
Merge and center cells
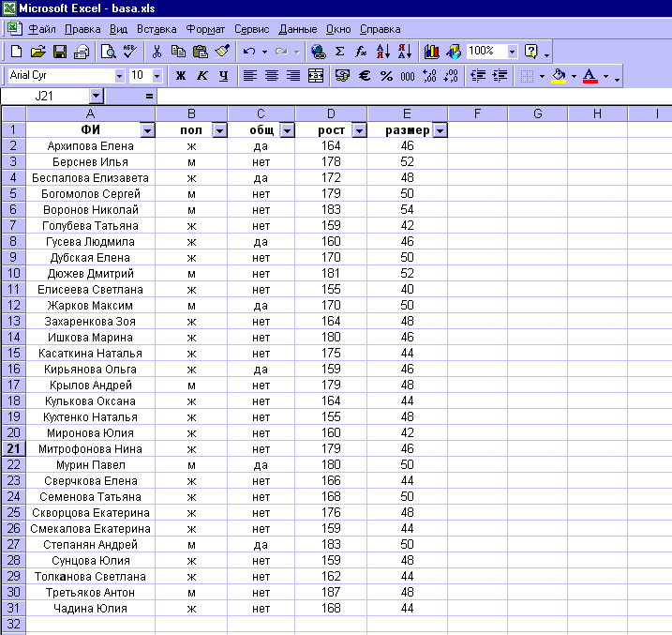(316, 76)
